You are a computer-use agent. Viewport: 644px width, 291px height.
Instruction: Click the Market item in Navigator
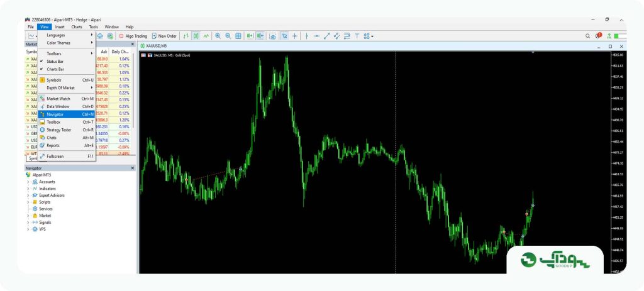tap(45, 216)
